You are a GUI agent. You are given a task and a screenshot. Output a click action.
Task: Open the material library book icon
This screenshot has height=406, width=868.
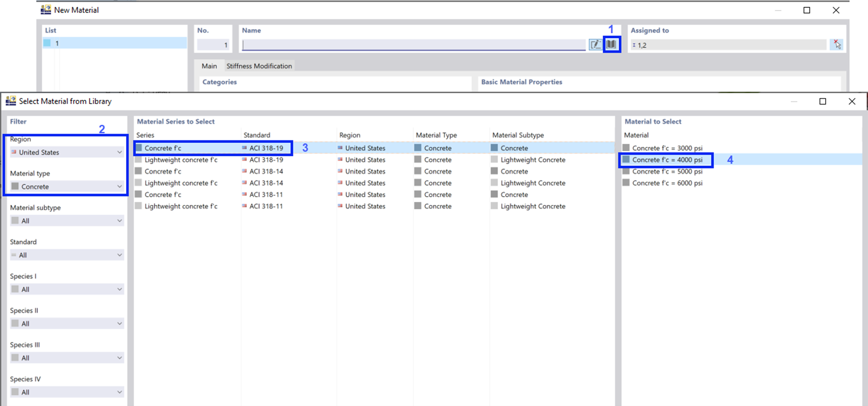(x=611, y=45)
